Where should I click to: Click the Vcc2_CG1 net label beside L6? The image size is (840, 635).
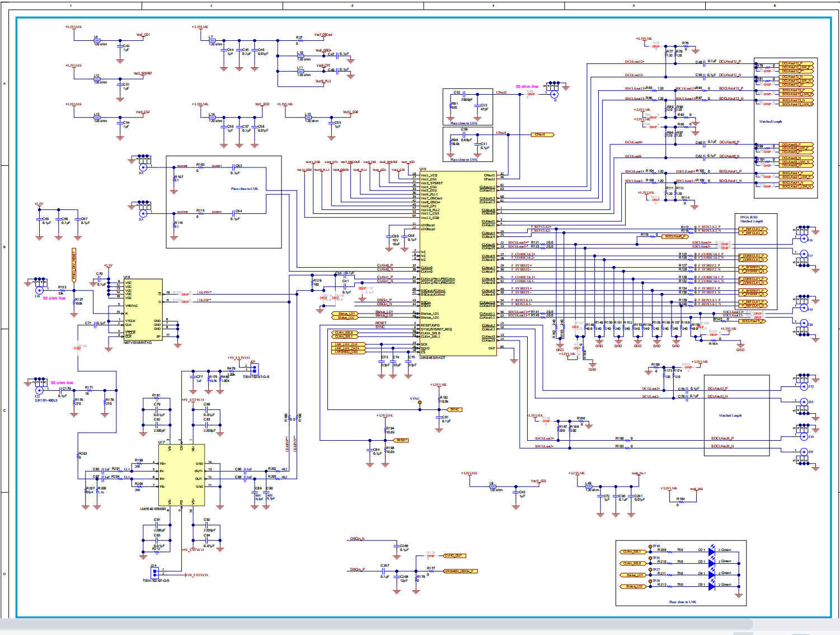(143, 35)
